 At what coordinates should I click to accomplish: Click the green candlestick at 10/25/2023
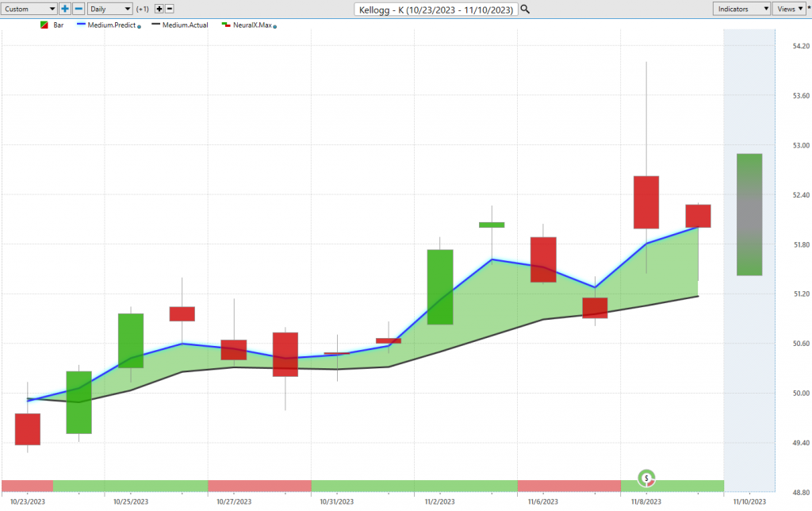click(131, 340)
